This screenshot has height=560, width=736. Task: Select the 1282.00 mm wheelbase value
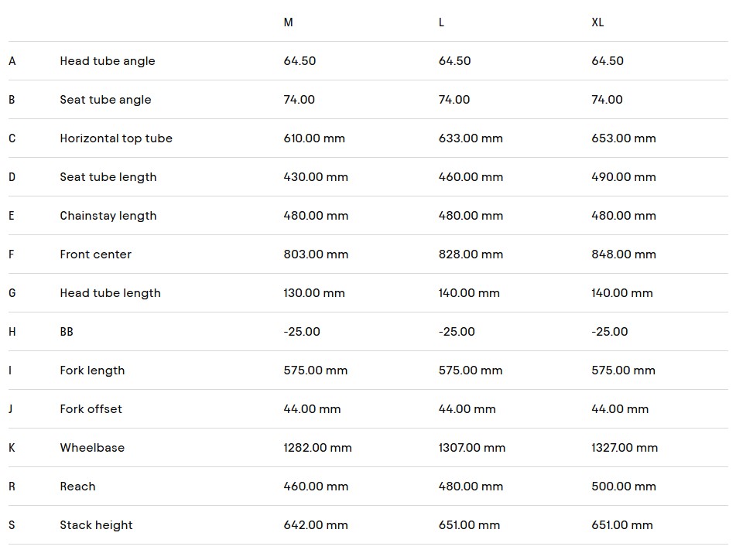[317, 447]
